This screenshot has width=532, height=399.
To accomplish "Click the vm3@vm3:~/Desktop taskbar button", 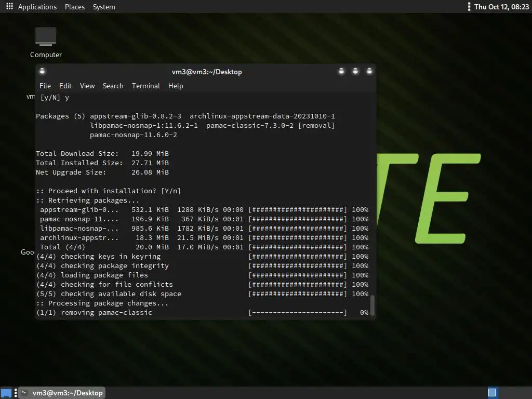I will click(62, 393).
